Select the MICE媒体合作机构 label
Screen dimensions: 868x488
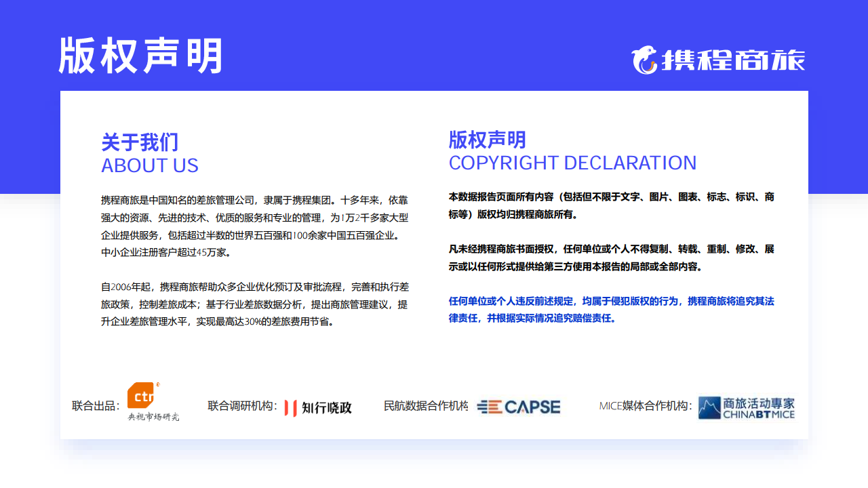pyautogui.click(x=646, y=406)
